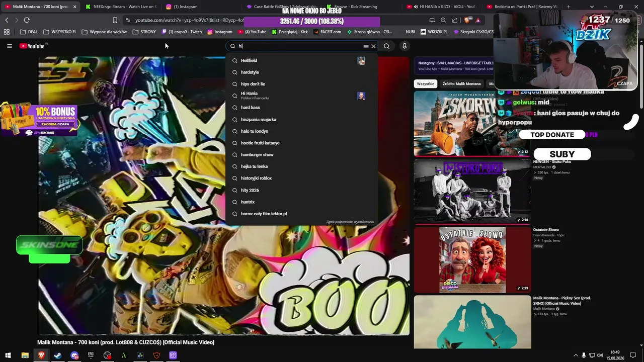Viewport: 644px width, 362px height.
Task: Switch to the 'HI HANIA x KIZO' tab
Action: click(x=443, y=7)
